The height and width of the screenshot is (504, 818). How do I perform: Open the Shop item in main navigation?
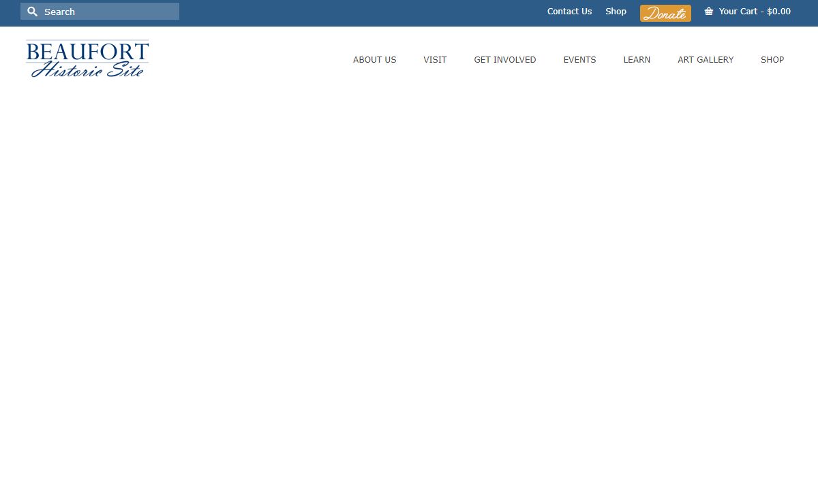(x=772, y=60)
